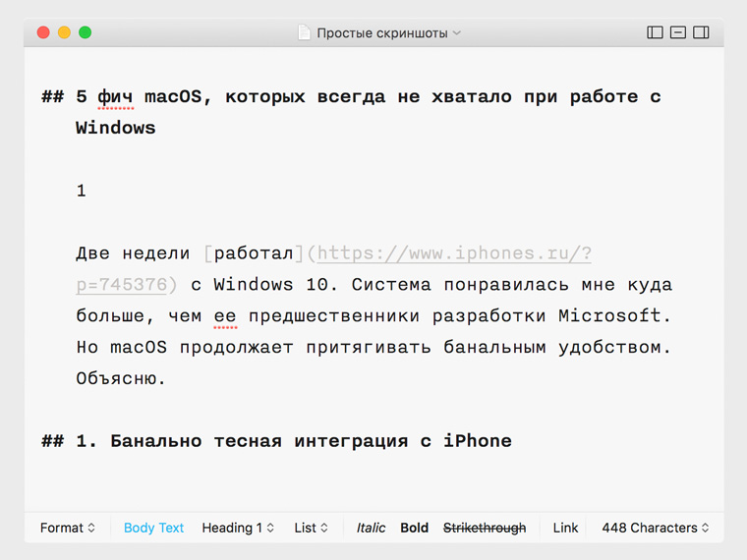
Task: Open the Heading 1 dropdown
Action: tap(238, 528)
